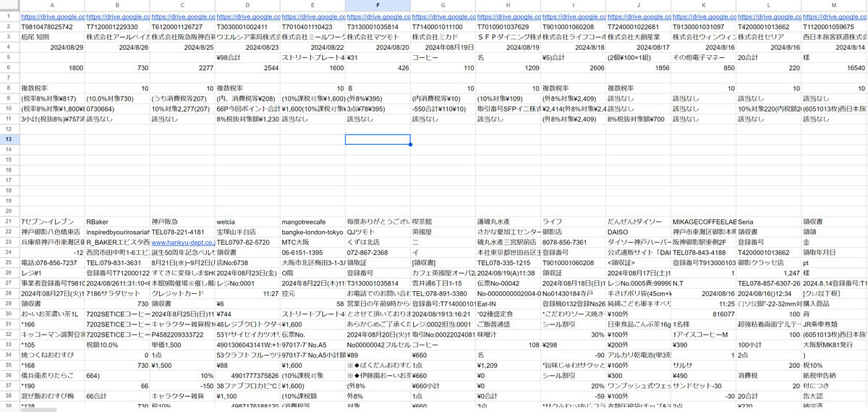Select cell (2個¥100×1組)
The height and width of the screenshot is (412, 868).
[x=638, y=57]
